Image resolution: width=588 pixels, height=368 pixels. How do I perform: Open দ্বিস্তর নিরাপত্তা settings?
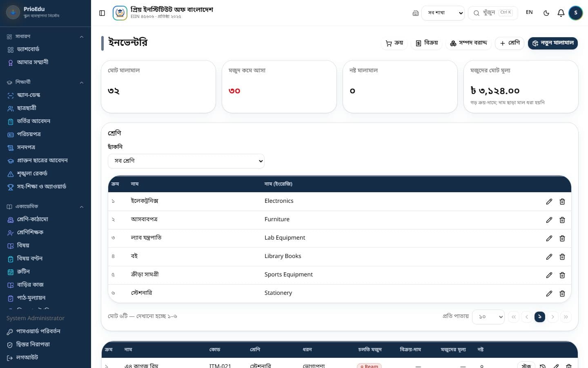point(45,345)
